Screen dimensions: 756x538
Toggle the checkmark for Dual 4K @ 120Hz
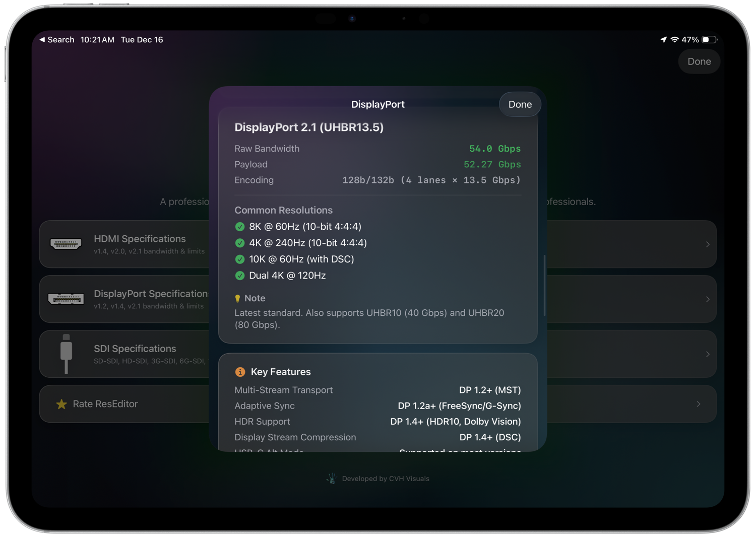pos(240,276)
